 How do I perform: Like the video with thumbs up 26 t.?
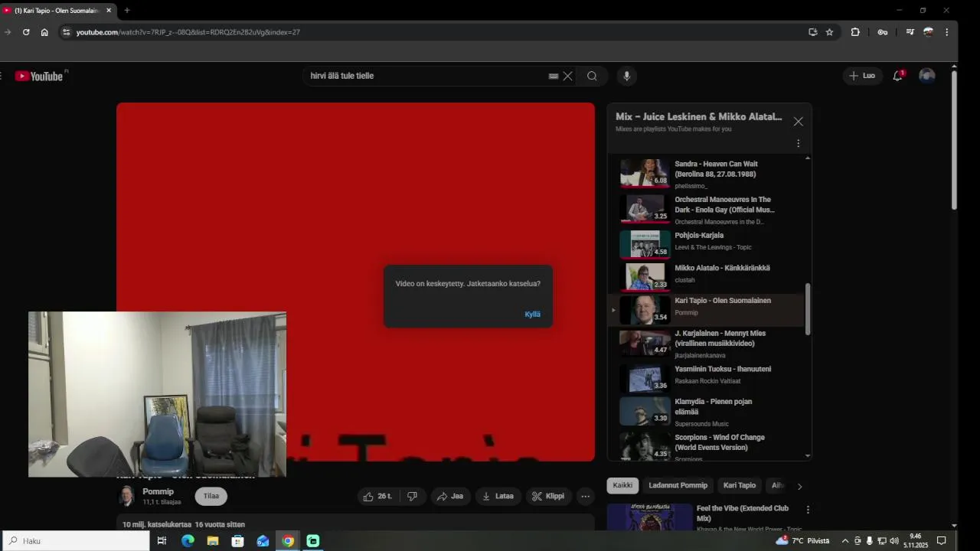pyautogui.click(x=378, y=496)
